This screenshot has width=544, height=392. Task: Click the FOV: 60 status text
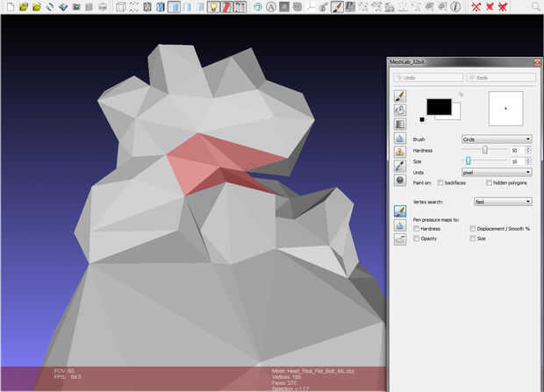tap(64, 371)
